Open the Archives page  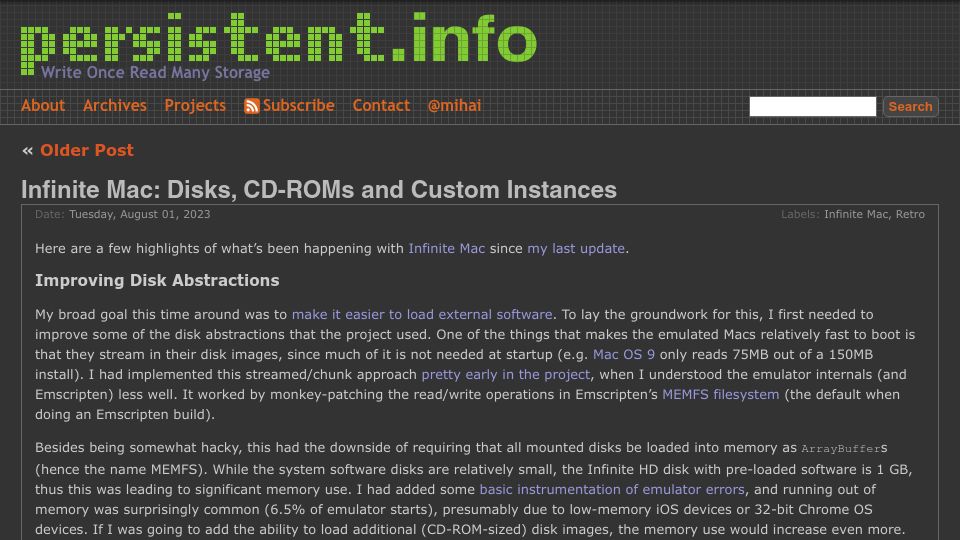coord(114,106)
